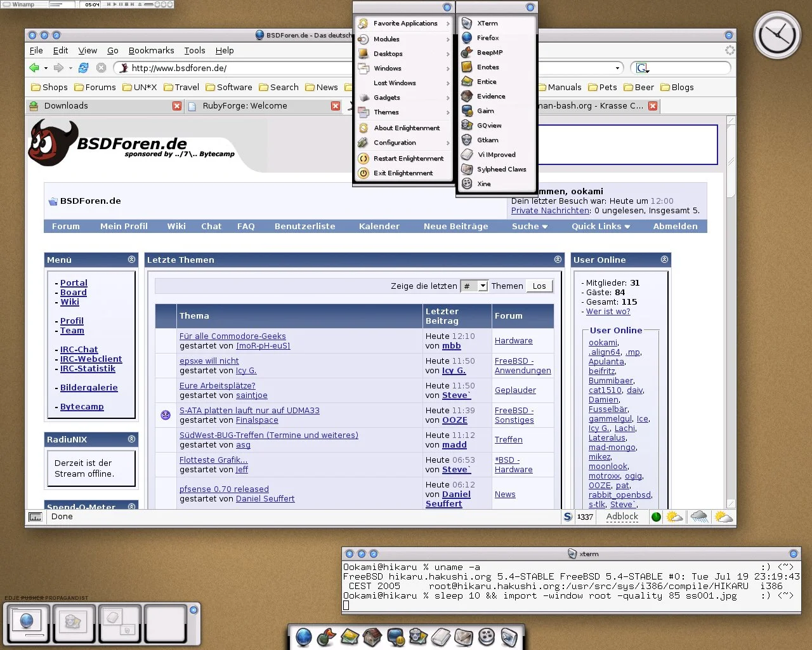The height and width of the screenshot is (650, 812).
Task: Click Neue Beiträge in the forum navbar
Action: tap(455, 227)
